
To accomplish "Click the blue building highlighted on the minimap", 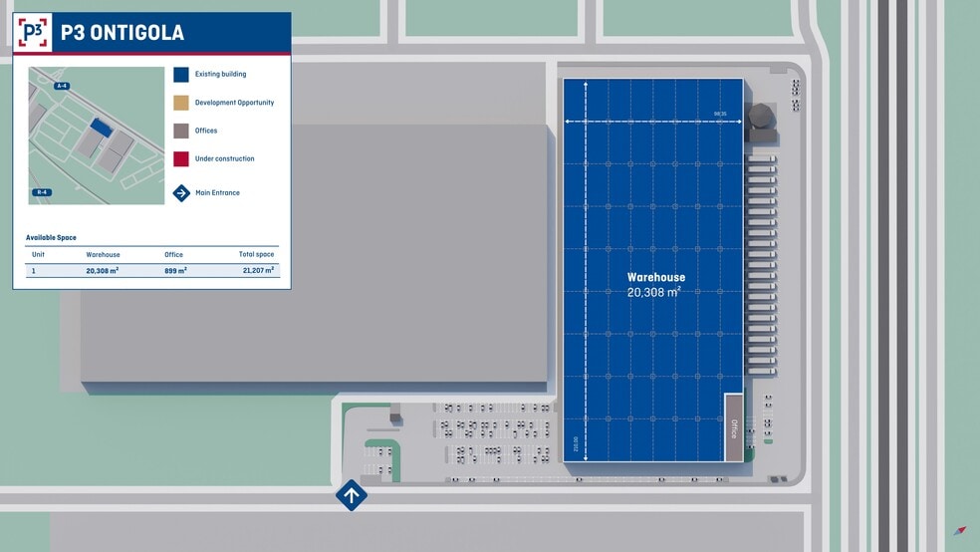I will click(x=101, y=127).
